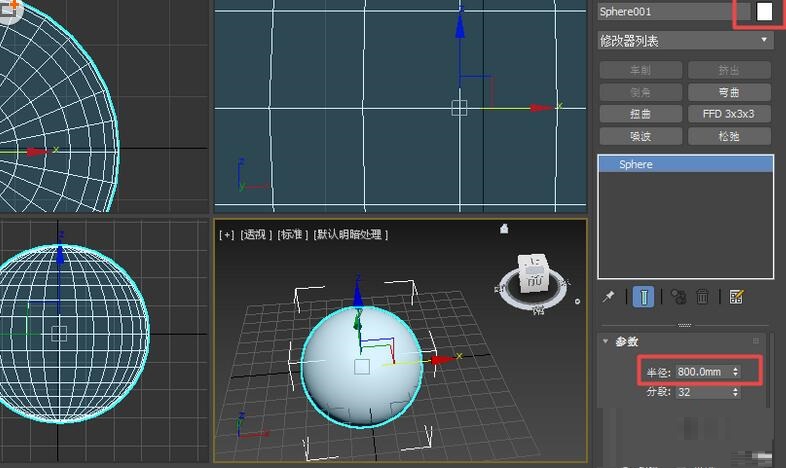Click the Remove Modifier trash icon
The width and height of the screenshot is (786, 468).
[x=703, y=297]
